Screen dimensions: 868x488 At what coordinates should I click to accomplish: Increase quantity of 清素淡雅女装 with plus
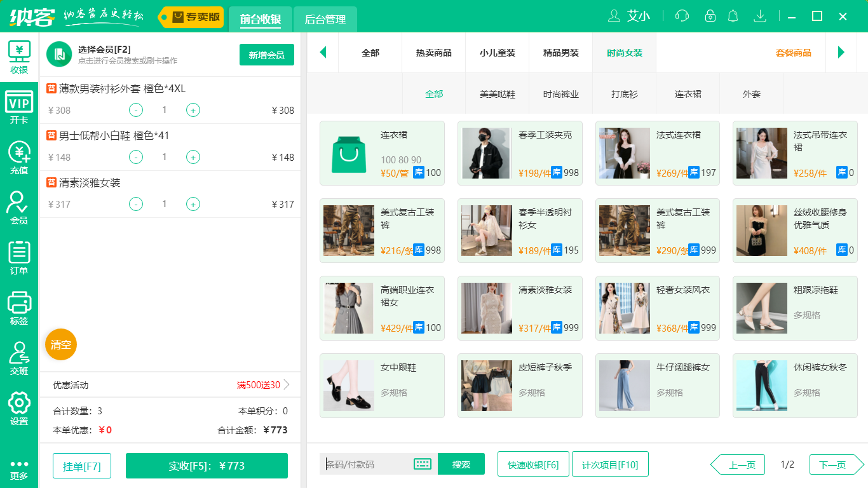[193, 204]
